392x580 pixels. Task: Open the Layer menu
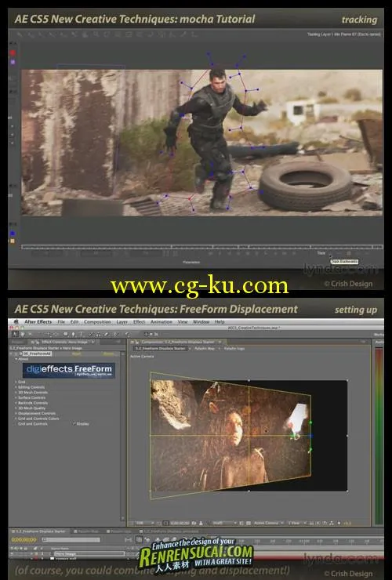point(122,322)
